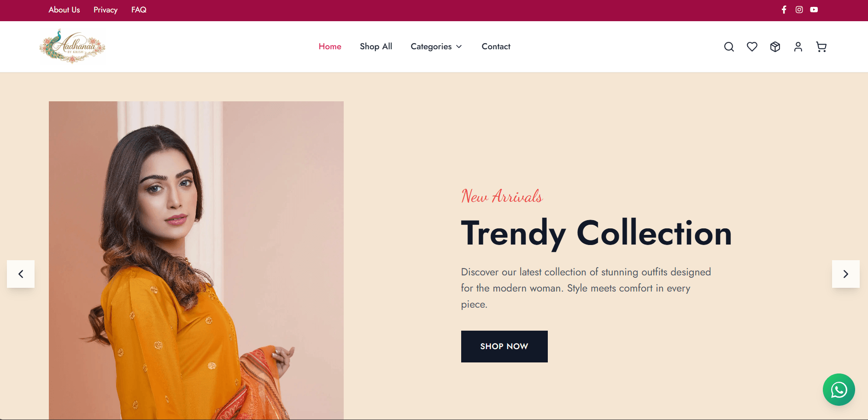
Task: Open the Instagram profile icon
Action: (799, 10)
